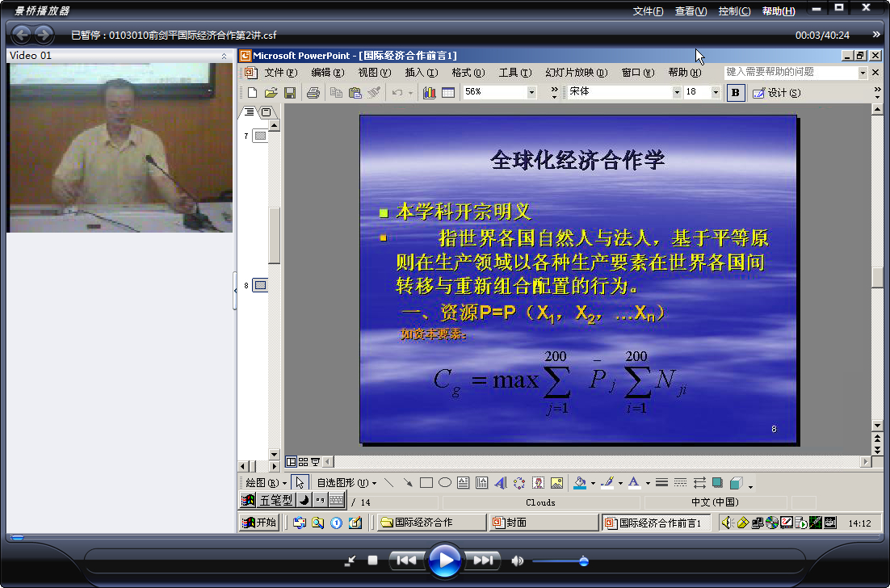The height and width of the screenshot is (588, 890).
Task: Click the Insert Clip Art icon
Action: coord(538,483)
